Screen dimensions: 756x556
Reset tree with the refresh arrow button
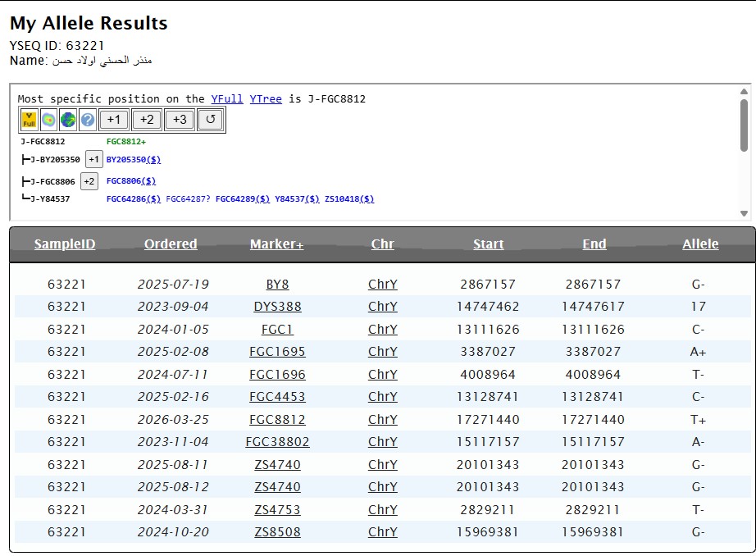pos(211,120)
